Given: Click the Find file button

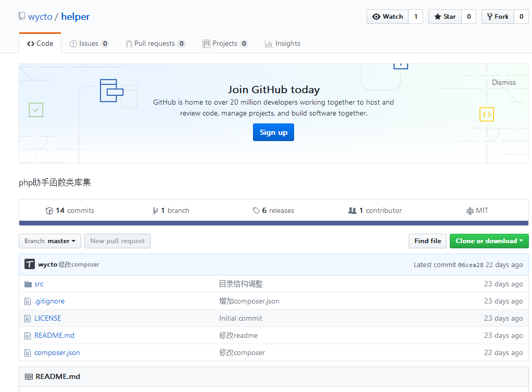Looking at the screenshot, I should [427, 241].
